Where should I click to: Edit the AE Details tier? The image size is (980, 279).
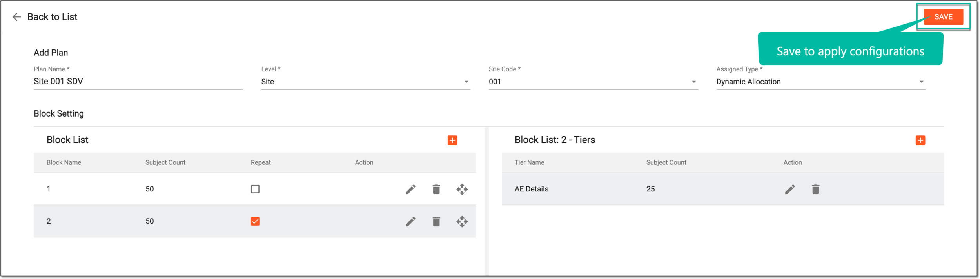790,190
